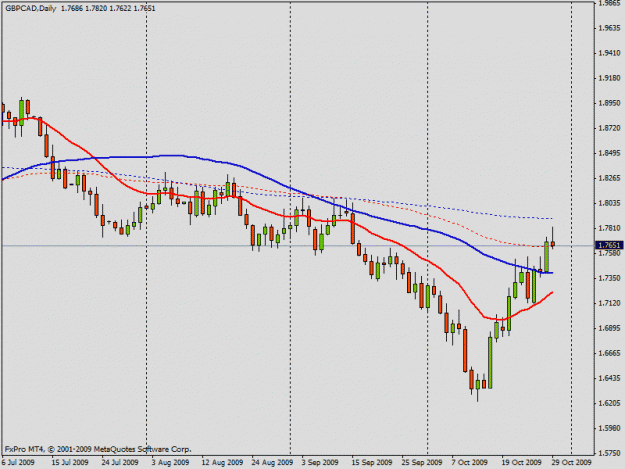The height and width of the screenshot is (469, 625).
Task: Click the right end of the solid red average line
Action: click(552, 292)
